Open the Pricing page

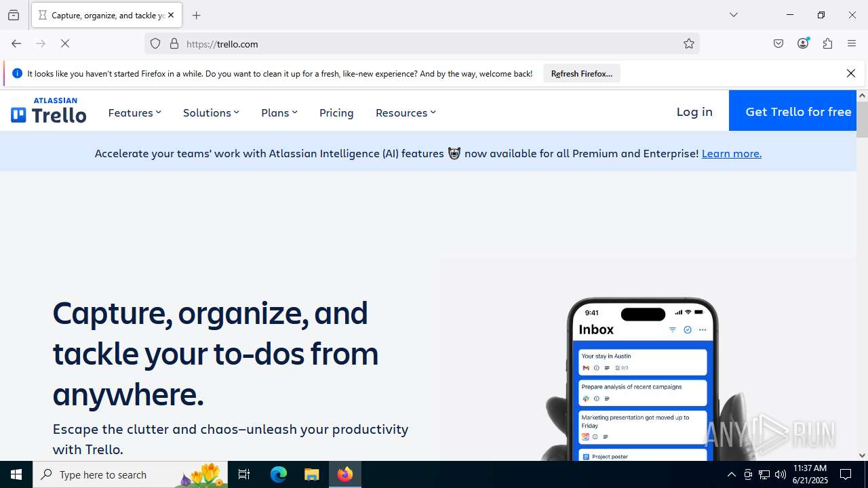tap(336, 113)
